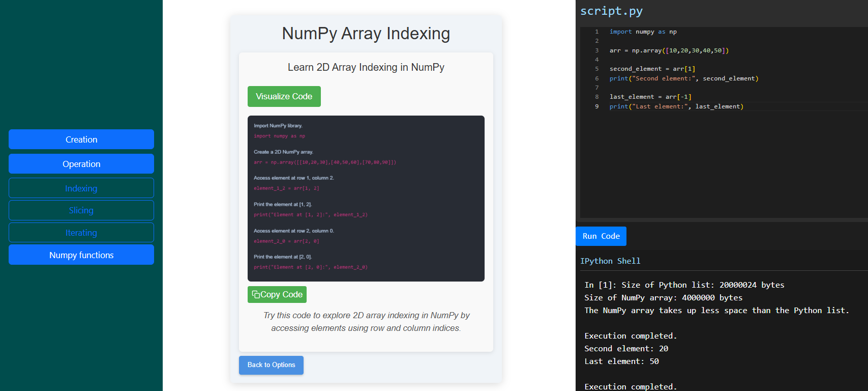Click the copy icon in Copy Code
This screenshot has height=391, width=868.
tap(256, 295)
